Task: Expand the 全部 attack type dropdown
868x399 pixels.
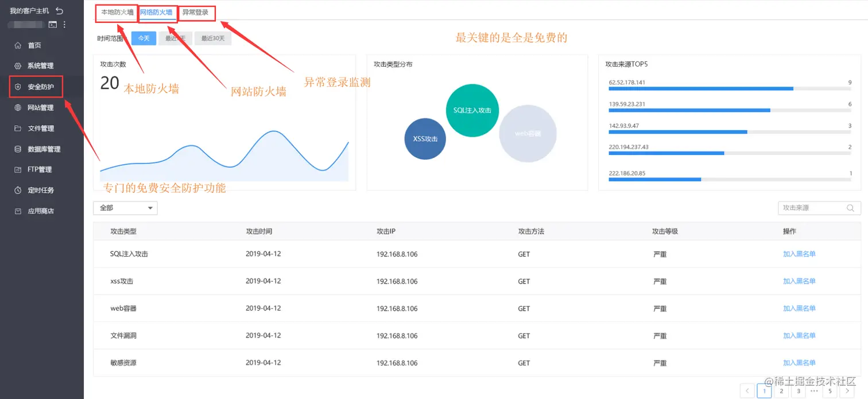Action: (x=125, y=208)
